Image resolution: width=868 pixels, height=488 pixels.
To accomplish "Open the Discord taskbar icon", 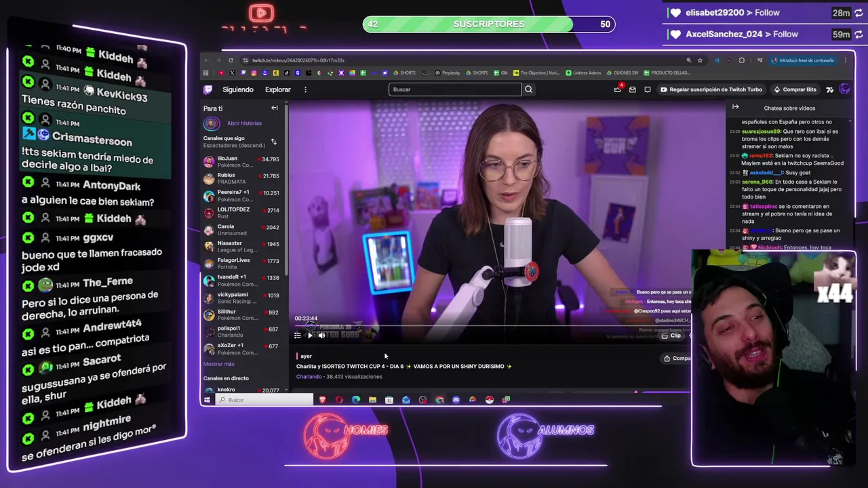I will [x=456, y=400].
